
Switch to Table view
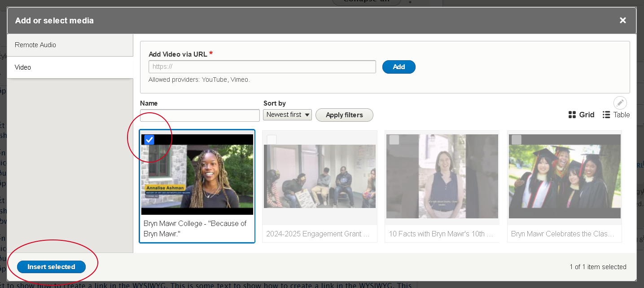click(616, 115)
